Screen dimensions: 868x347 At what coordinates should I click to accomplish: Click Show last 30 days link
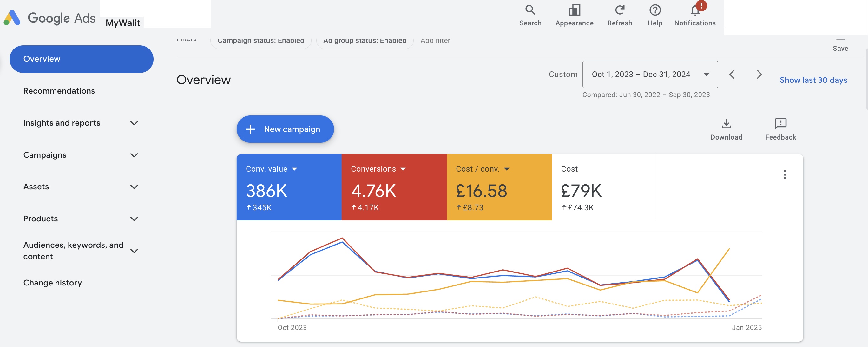pos(813,80)
